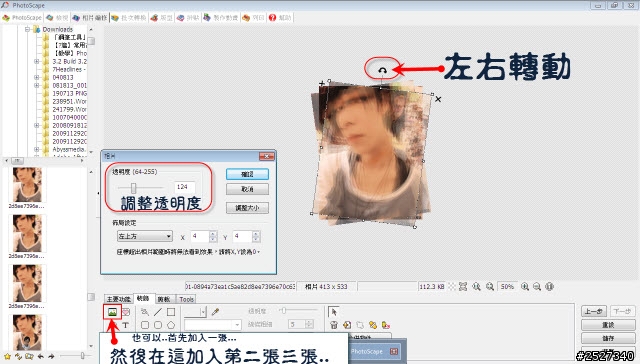Select the 190713 PNG folder
The image size is (640, 364).
69,93
